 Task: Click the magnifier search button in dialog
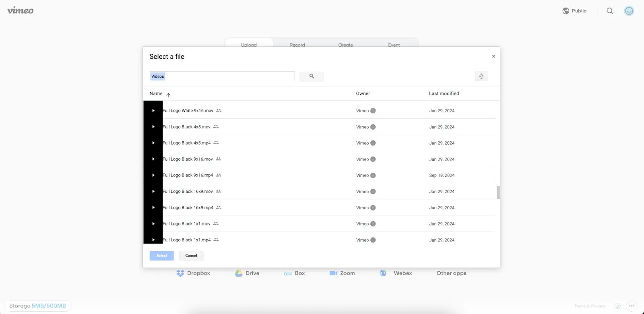(x=312, y=76)
